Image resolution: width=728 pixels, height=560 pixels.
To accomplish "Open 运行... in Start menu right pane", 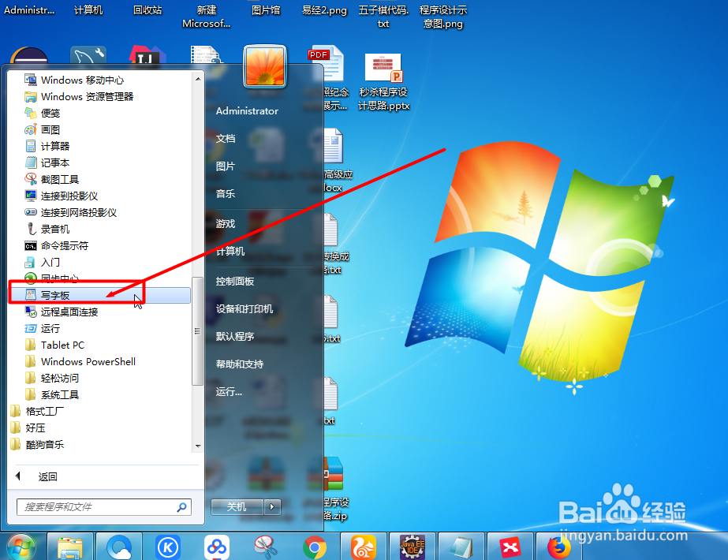I will pyautogui.click(x=229, y=391).
